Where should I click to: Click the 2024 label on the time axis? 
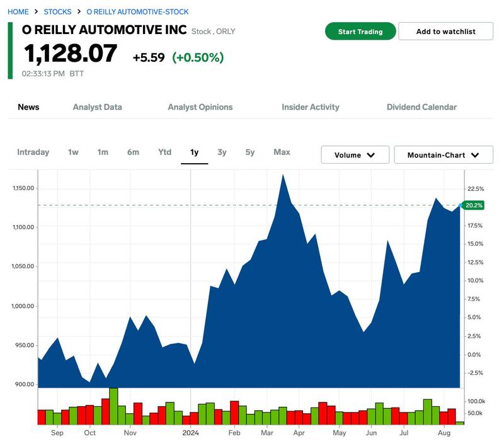click(x=191, y=433)
